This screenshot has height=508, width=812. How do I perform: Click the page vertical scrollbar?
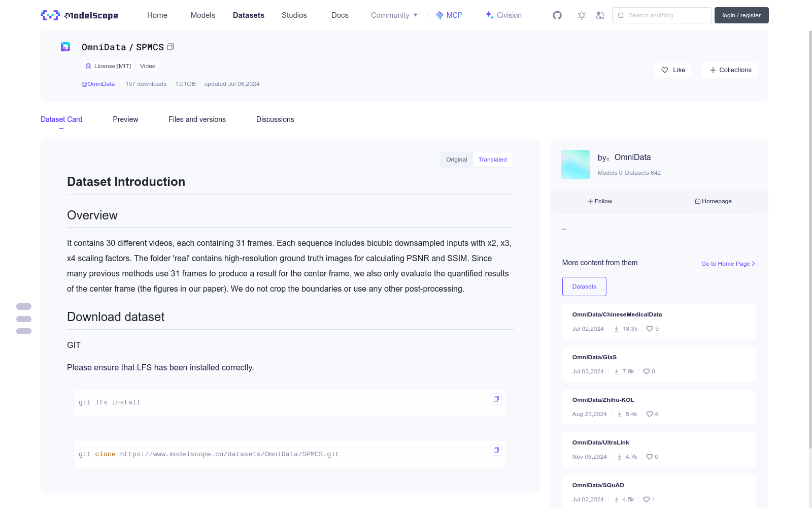810,239
